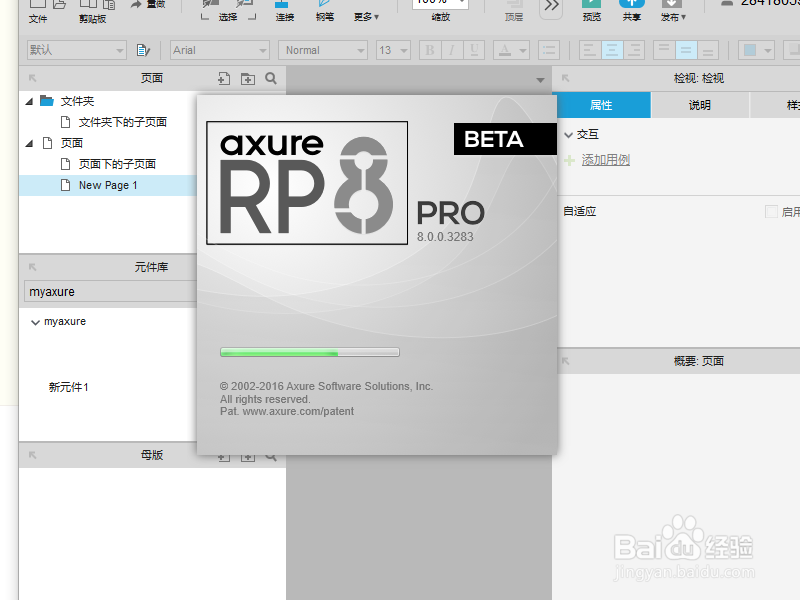Pop out the 母版 panel using corner arrow
The height and width of the screenshot is (600, 800).
tap(33, 455)
